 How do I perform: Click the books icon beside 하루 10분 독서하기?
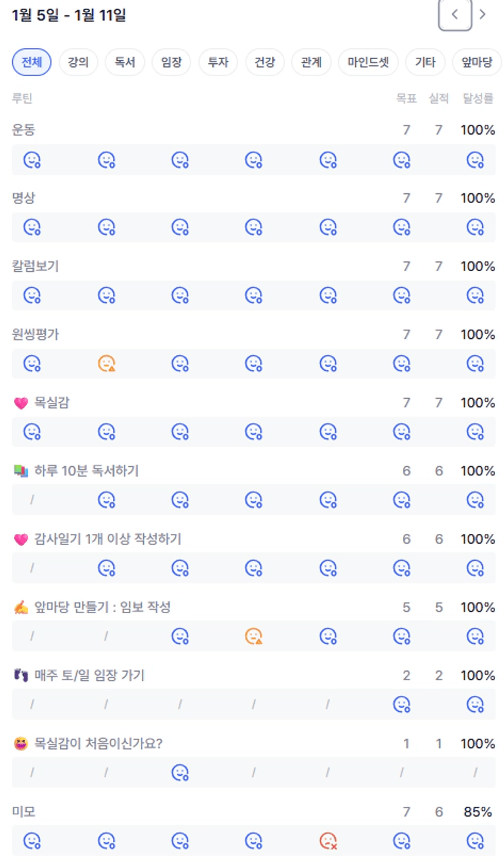coord(20,471)
